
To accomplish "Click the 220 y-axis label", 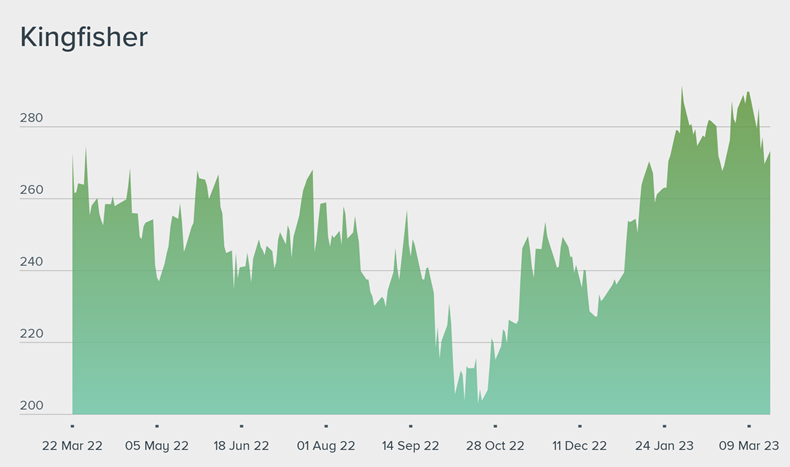I will point(31,334).
